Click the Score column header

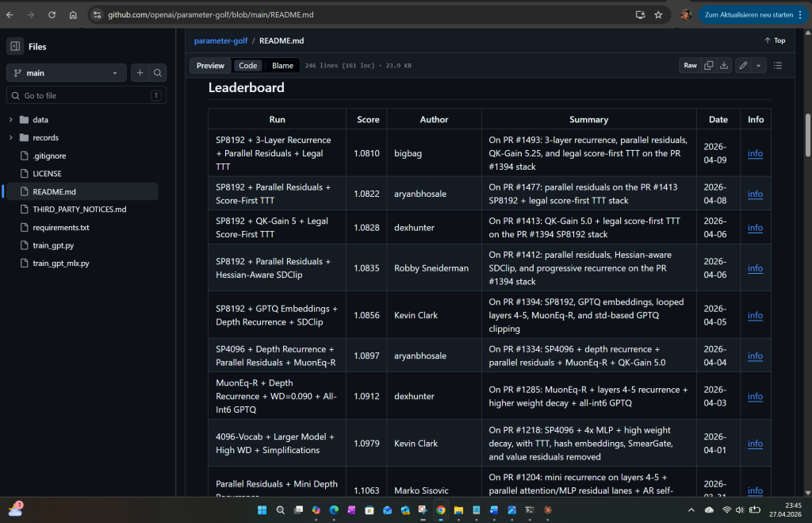tap(368, 119)
